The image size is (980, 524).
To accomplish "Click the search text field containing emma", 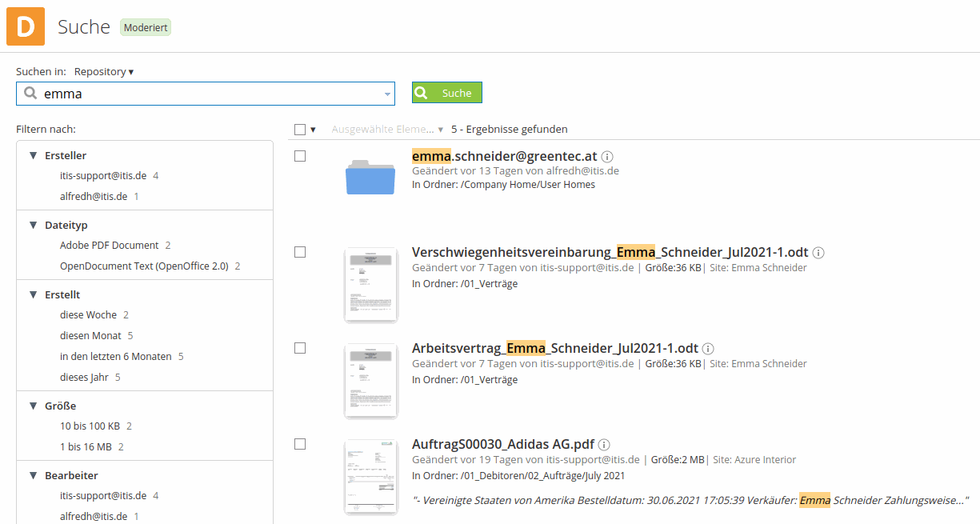I will pyautogui.click(x=206, y=94).
